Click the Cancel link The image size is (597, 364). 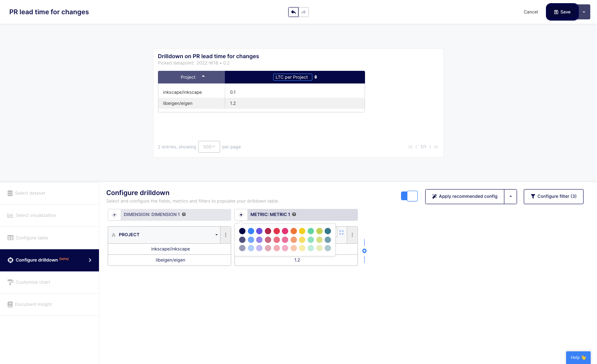(530, 12)
